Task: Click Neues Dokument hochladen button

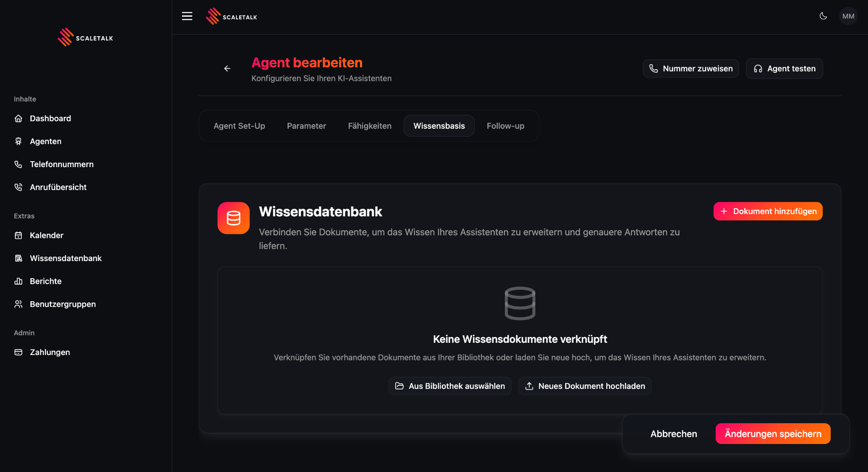Action: (x=585, y=386)
